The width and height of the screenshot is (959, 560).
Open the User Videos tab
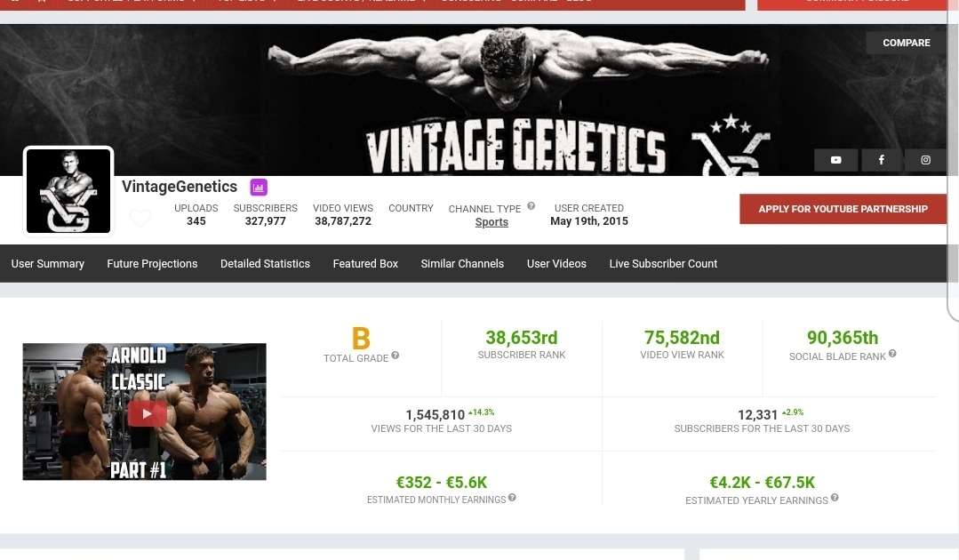[556, 264]
